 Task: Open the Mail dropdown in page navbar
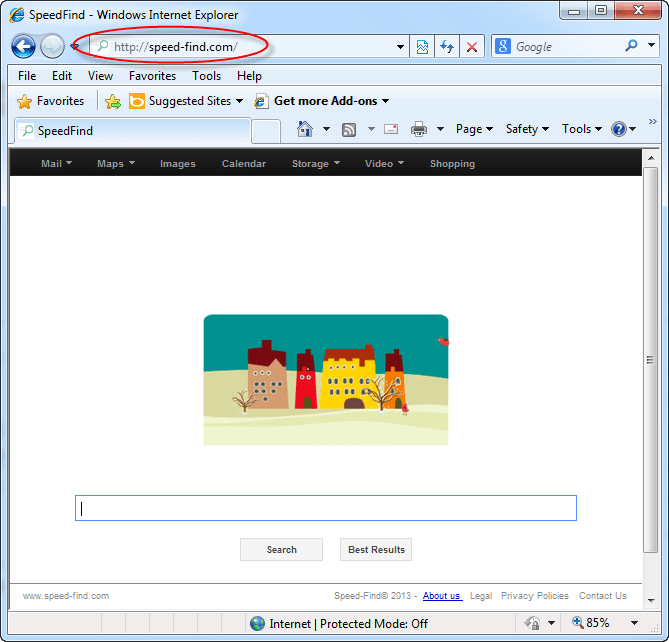56,163
